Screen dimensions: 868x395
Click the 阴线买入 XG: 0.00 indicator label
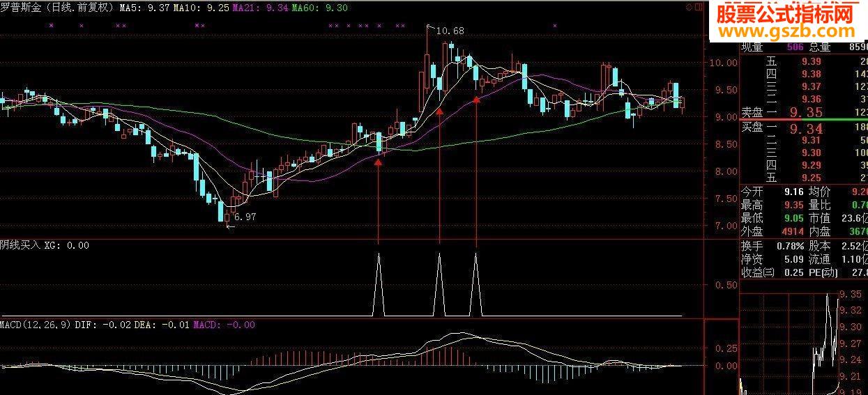pos(45,245)
